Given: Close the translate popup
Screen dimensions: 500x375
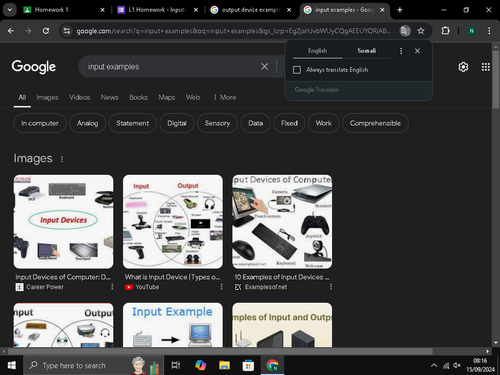Looking at the screenshot, I should point(417,51).
